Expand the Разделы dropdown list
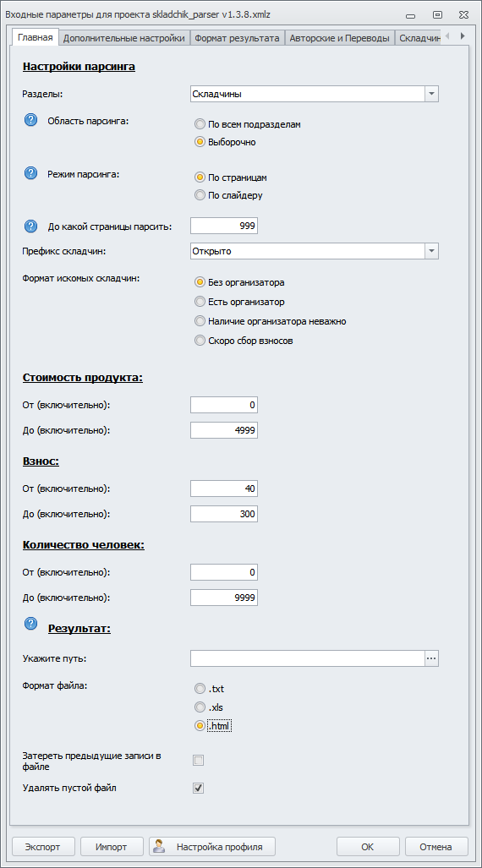The width and height of the screenshot is (482, 868). click(431, 94)
